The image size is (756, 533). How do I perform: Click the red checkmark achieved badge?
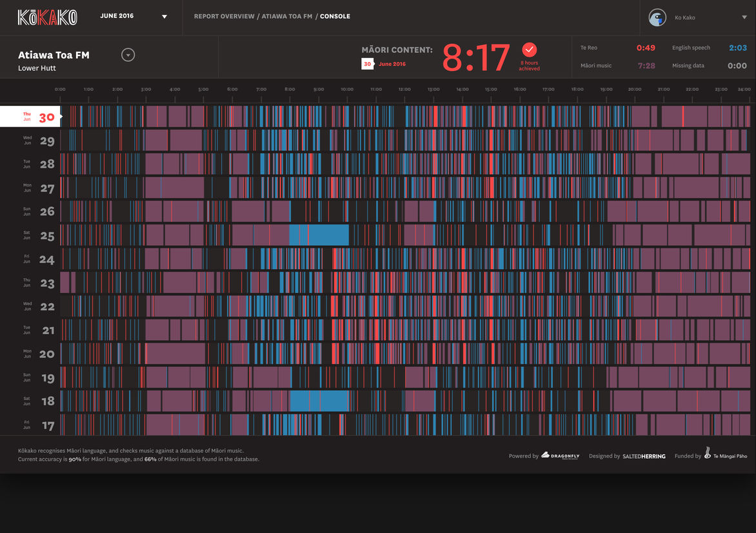coord(529,50)
